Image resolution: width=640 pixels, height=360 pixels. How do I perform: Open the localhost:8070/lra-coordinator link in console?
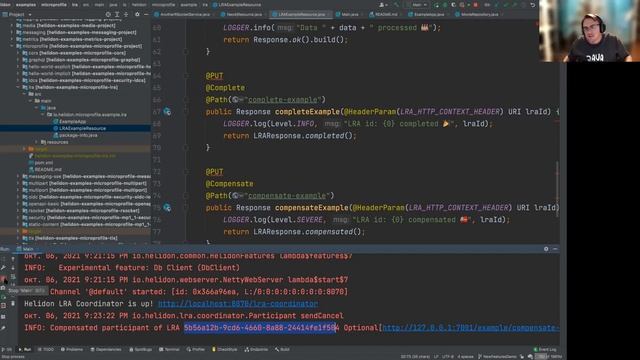tap(238, 304)
